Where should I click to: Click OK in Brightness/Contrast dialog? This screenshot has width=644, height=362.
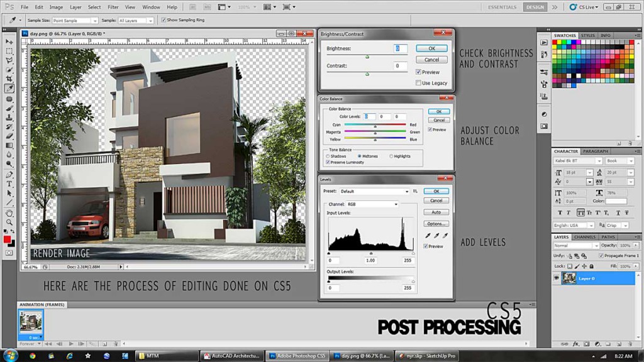(x=431, y=48)
